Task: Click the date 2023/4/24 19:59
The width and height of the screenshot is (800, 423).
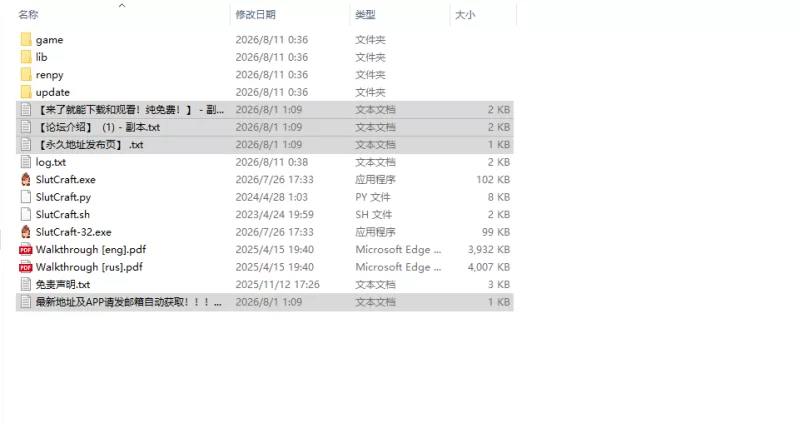Action: tap(274, 214)
